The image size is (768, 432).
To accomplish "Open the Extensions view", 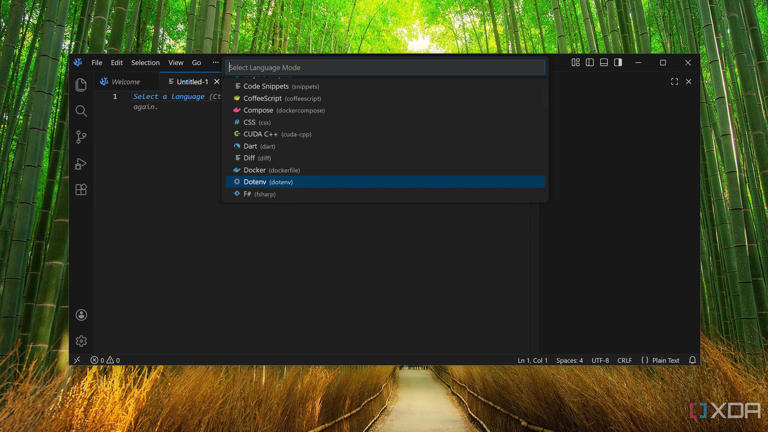I will tap(81, 190).
